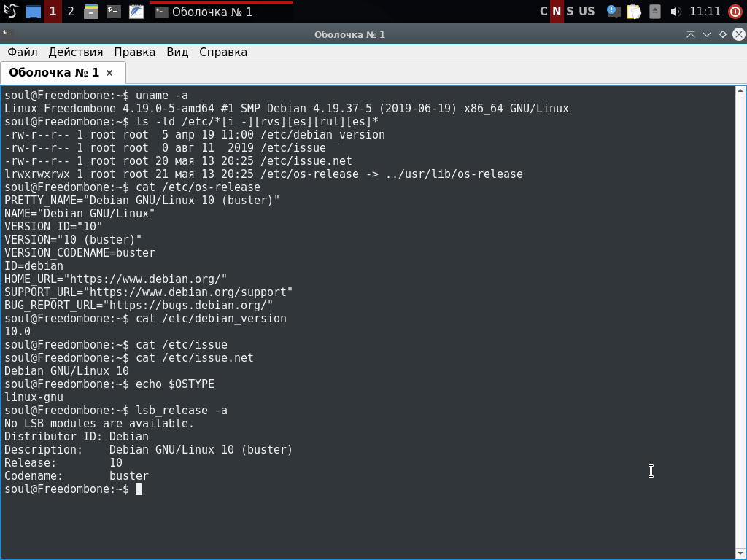Click PRETTY_NAME line in os-release output

(x=142, y=201)
